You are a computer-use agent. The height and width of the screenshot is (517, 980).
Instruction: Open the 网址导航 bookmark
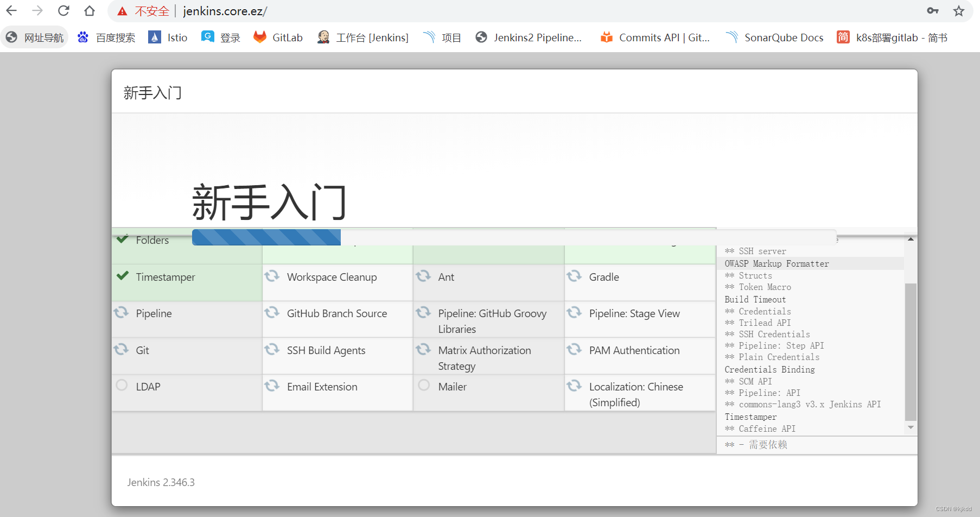(x=35, y=37)
